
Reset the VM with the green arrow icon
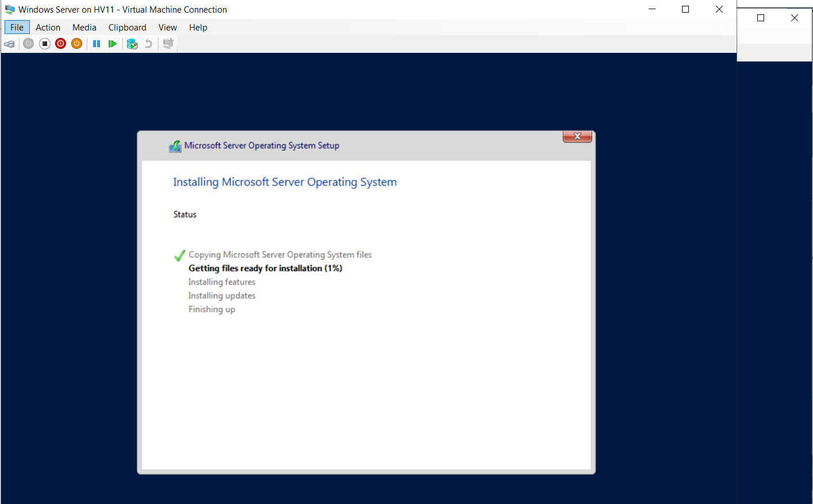click(x=113, y=44)
